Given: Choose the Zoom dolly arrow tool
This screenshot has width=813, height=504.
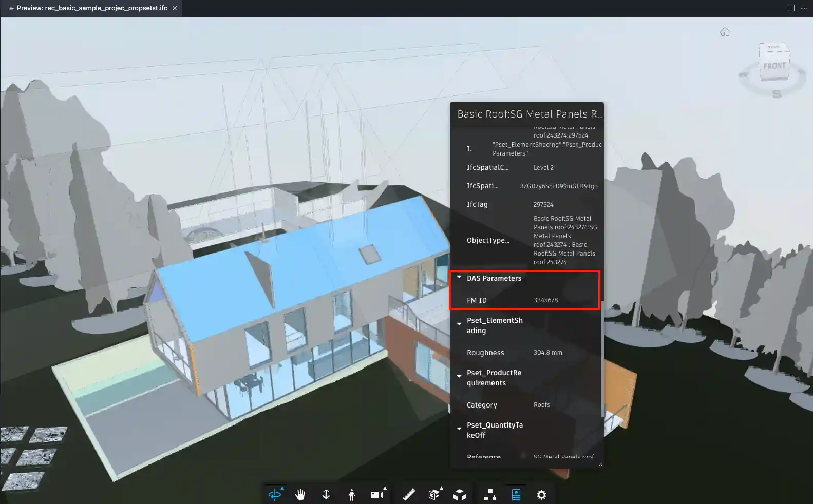Looking at the screenshot, I should tap(326, 494).
